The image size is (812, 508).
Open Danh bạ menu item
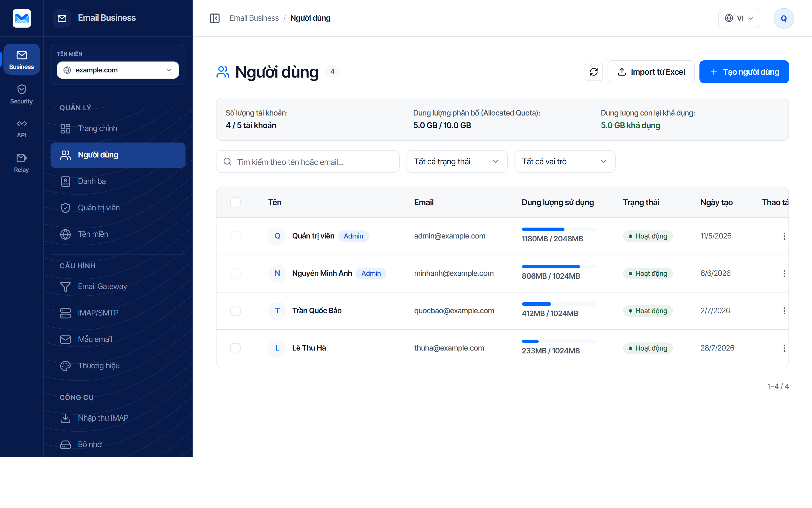pyautogui.click(x=118, y=181)
